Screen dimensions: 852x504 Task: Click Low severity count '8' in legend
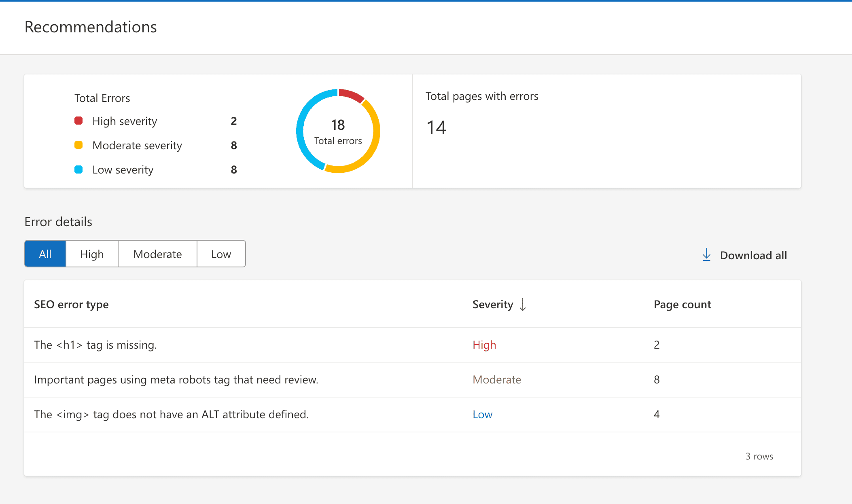click(x=234, y=170)
